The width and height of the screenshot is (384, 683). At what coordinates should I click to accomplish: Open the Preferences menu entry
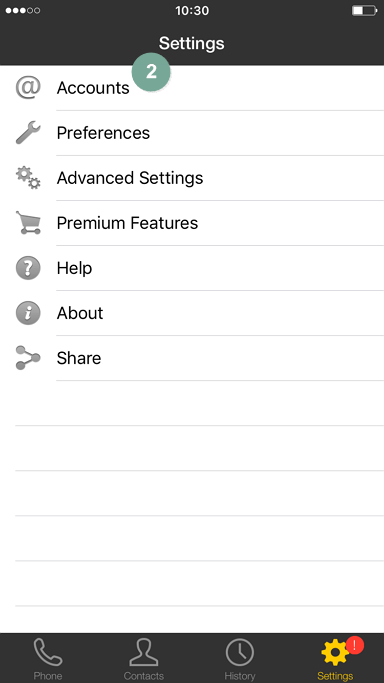click(192, 133)
